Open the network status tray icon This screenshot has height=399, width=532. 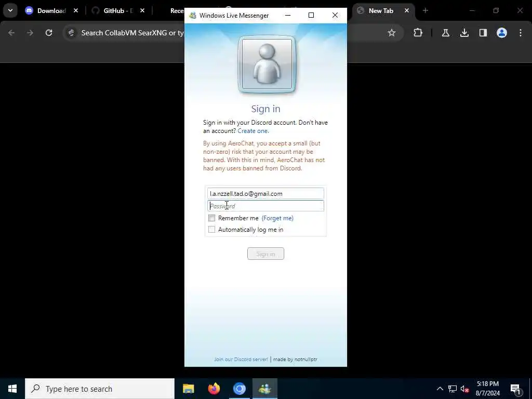click(453, 389)
